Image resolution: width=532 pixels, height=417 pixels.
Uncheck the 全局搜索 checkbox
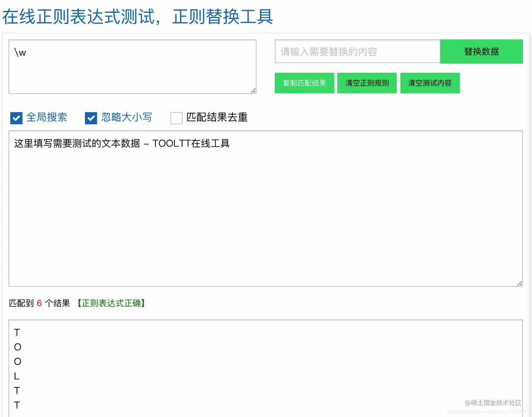tap(16, 118)
